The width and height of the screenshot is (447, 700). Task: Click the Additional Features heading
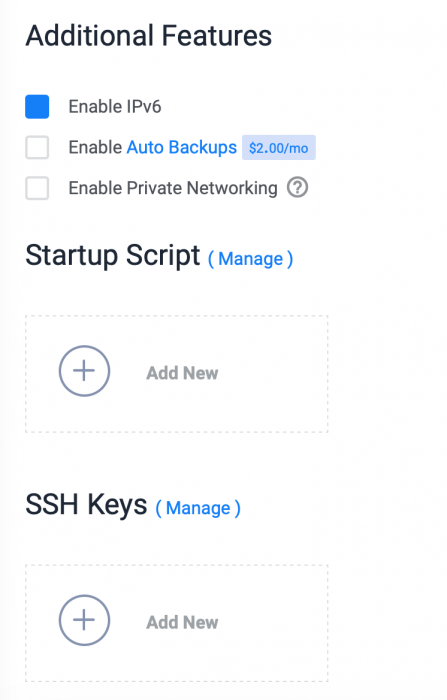149,36
